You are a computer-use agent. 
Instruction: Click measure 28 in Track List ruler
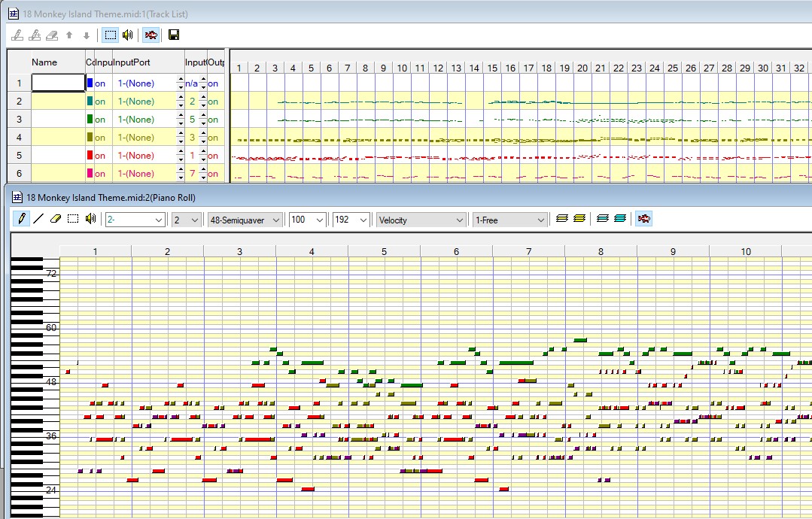[727, 68]
